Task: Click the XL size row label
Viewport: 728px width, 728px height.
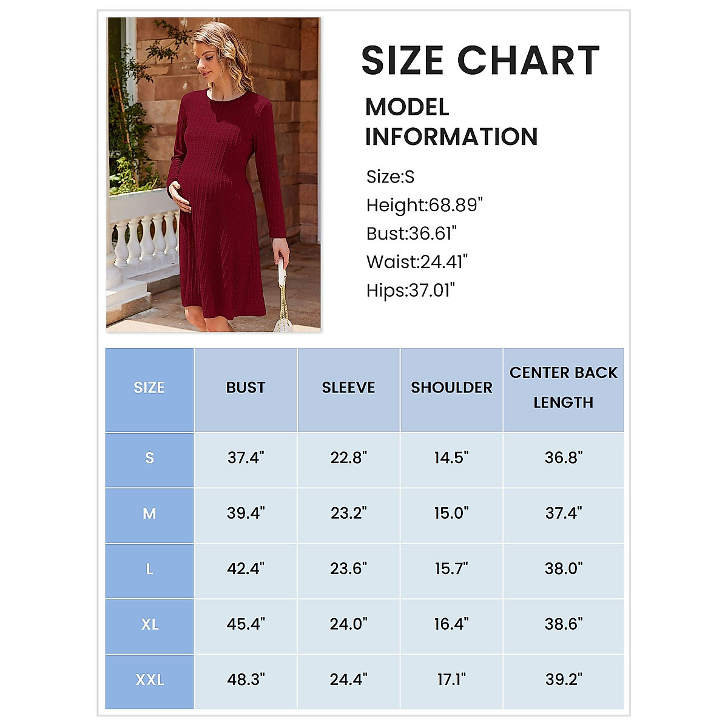Action: point(149,624)
